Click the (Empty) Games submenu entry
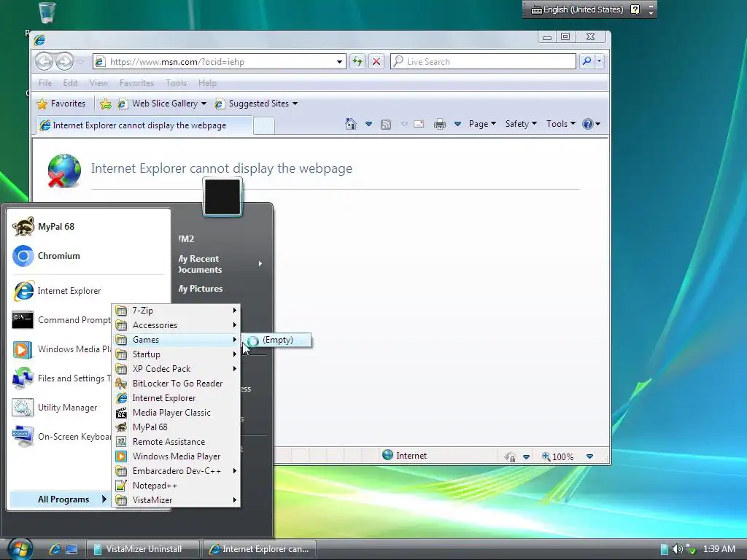 pos(277,340)
